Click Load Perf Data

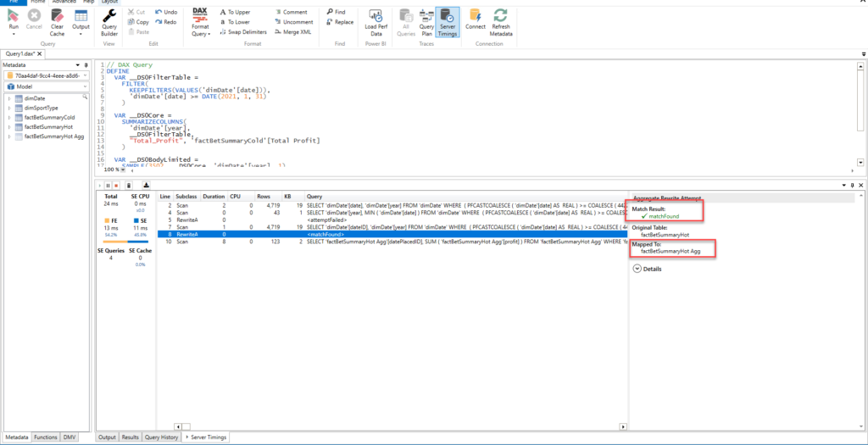point(376,22)
